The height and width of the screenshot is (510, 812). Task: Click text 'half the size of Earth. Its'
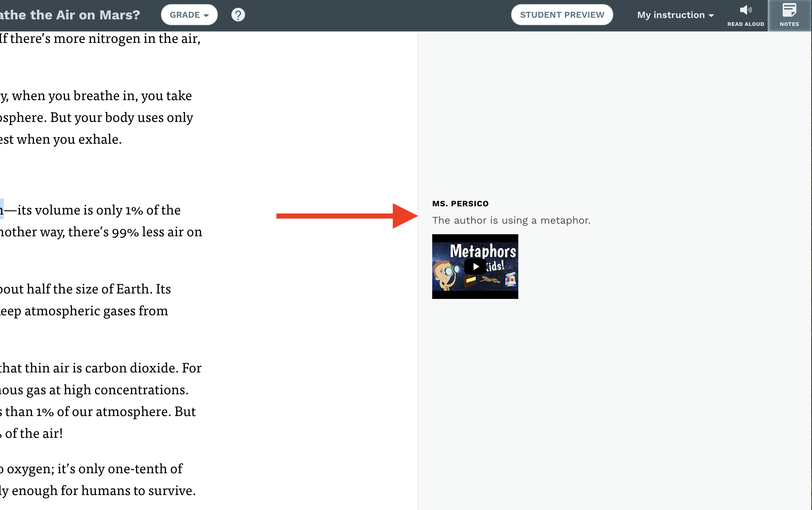[x=99, y=289]
